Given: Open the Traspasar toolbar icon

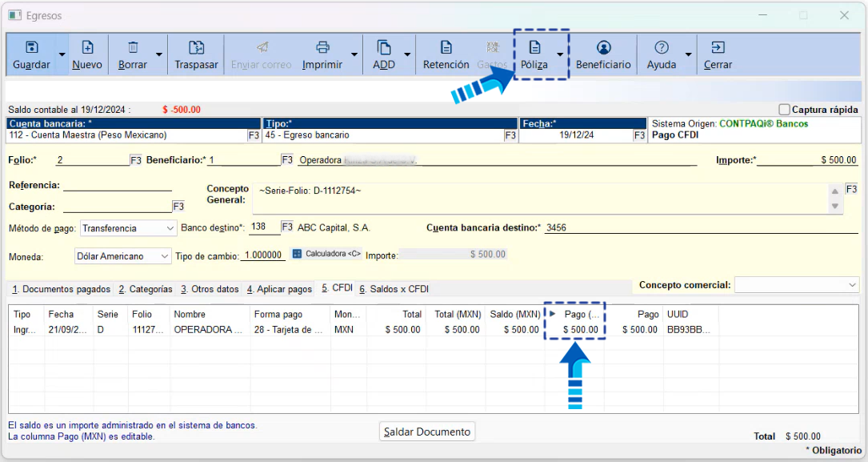Looking at the screenshot, I should pyautogui.click(x=196, y=48).
